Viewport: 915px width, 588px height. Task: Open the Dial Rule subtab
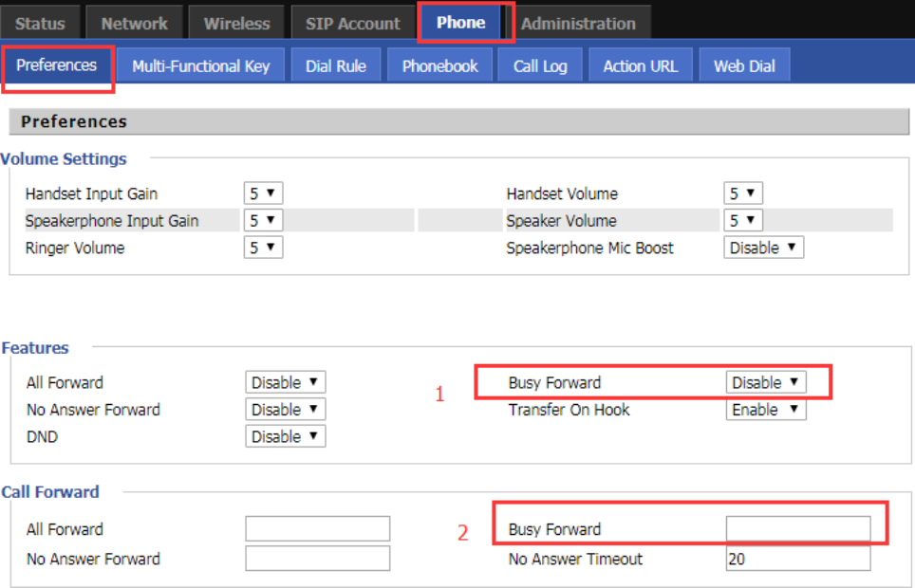point(336,66)
